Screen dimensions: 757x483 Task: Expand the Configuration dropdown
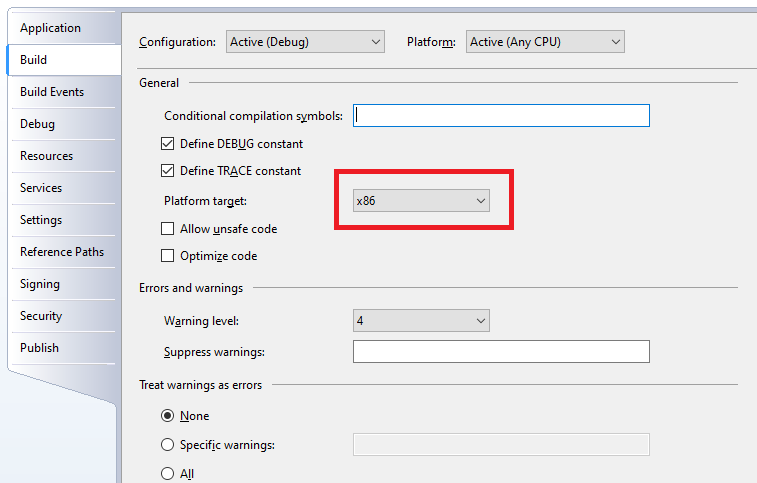pos(305,42)
